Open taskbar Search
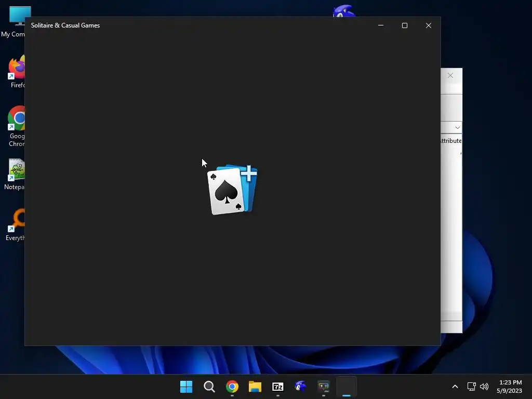 [209, 387]
